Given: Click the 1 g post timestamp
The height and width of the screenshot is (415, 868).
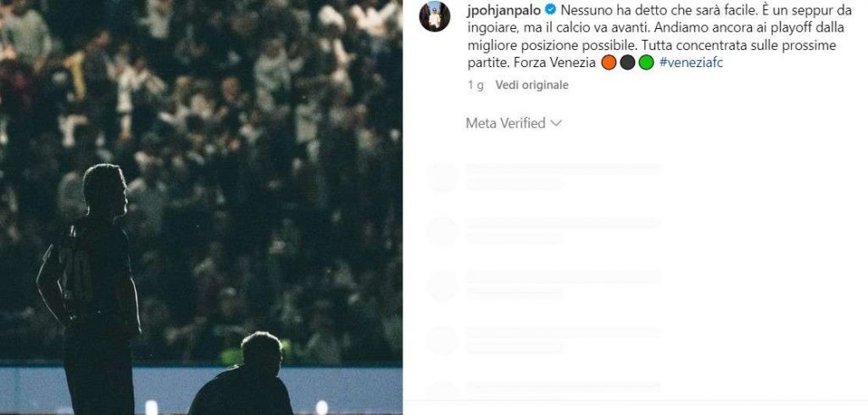Looking at the screenshot, I should (476, 86).
